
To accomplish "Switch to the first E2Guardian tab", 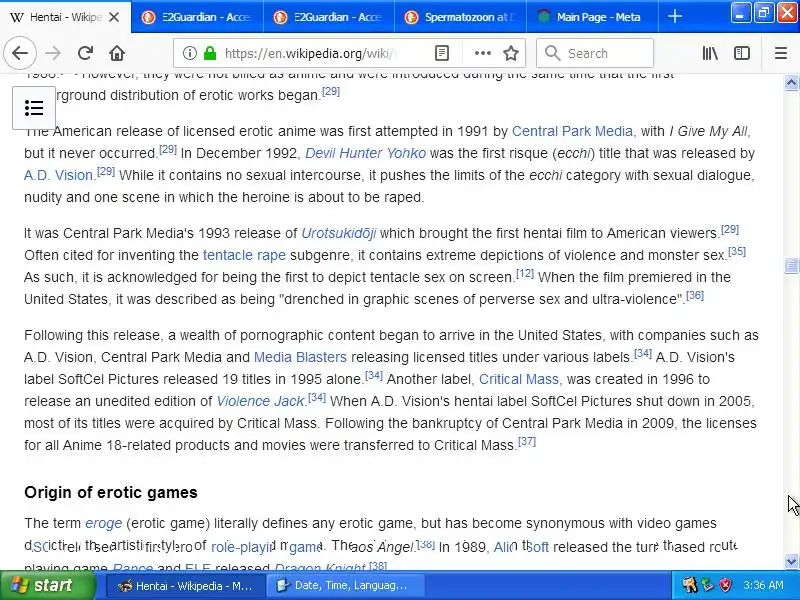I will click(x=197, y=17).
